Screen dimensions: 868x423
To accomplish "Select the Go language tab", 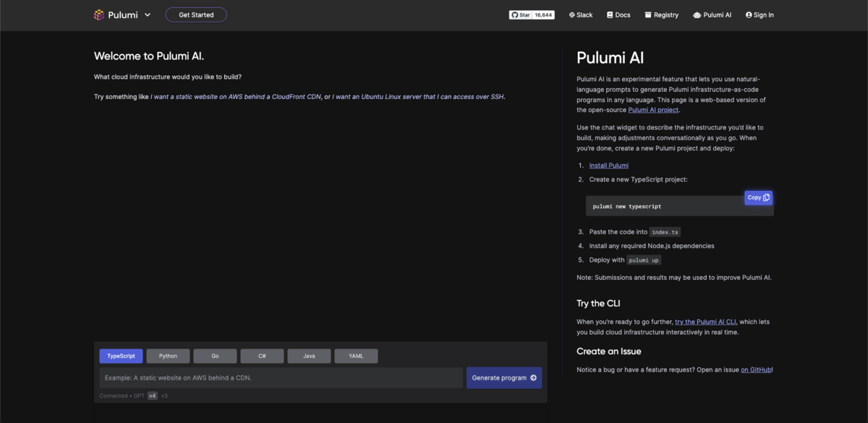I will click(215, 356).
